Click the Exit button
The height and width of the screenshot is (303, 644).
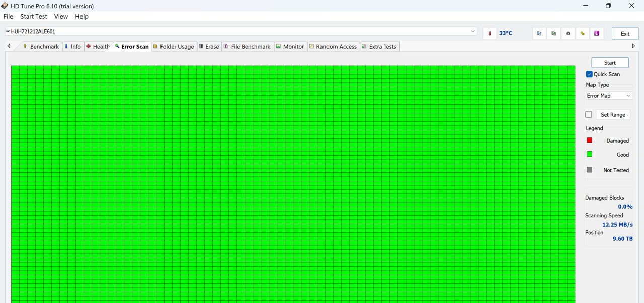pyautogui.click(x=625, y=34)
